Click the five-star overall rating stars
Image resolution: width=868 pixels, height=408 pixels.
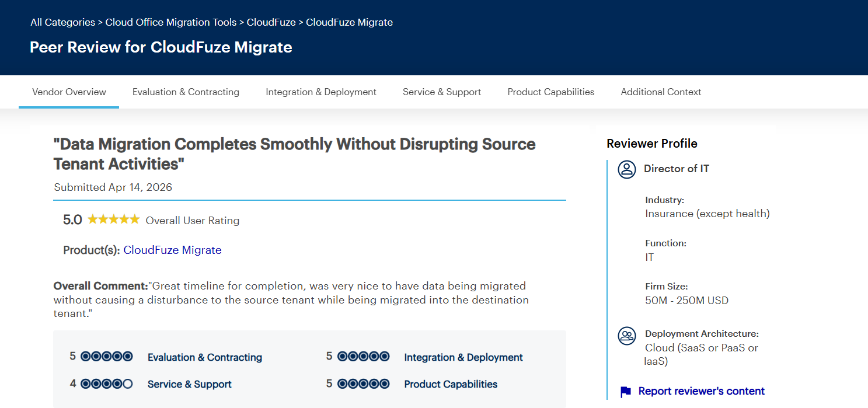(x=113, y=219)
